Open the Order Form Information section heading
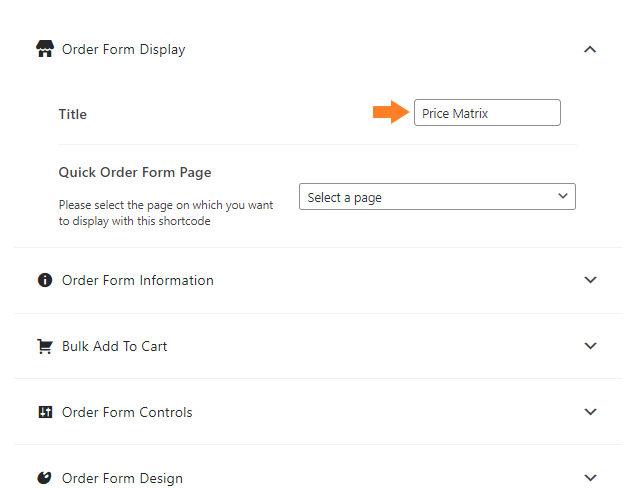The width and height of the screenshot is (638, 488). click(x=138, y=280)
